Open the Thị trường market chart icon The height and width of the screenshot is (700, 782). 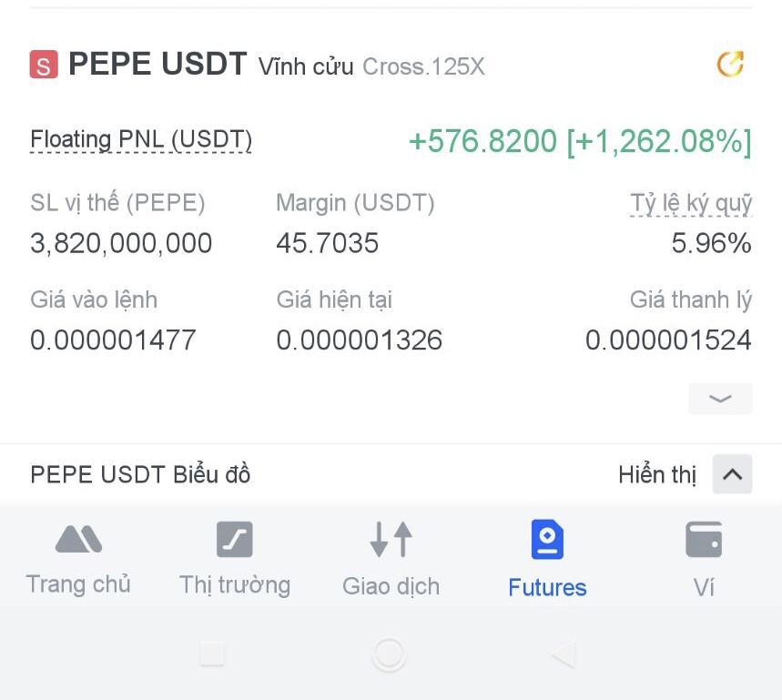(234, 540)
